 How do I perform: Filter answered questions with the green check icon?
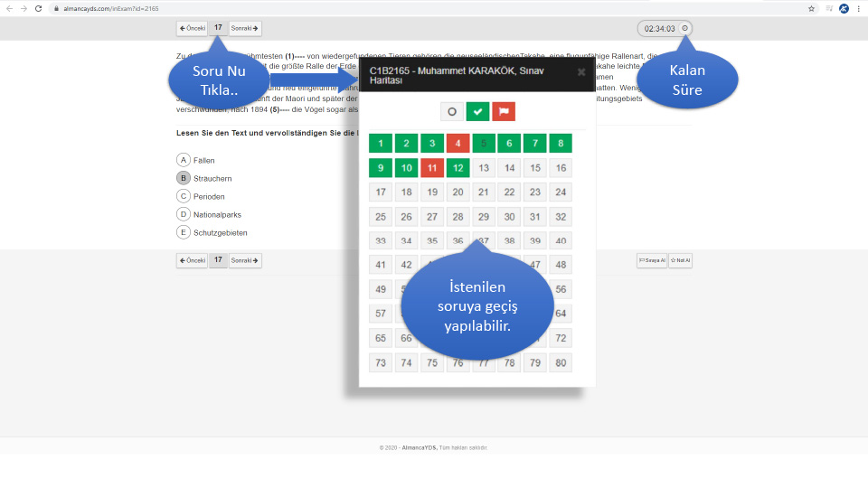pyautogui.click(x=477, y=112)
